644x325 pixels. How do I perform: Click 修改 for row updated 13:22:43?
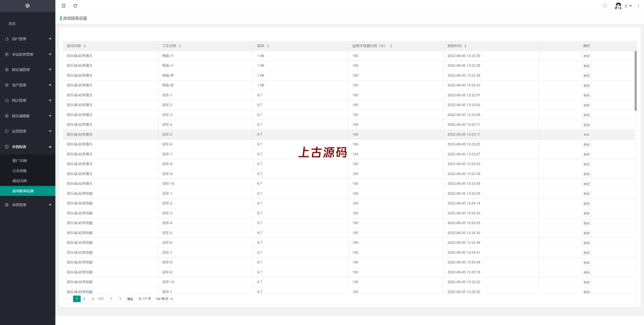(587, 86)
